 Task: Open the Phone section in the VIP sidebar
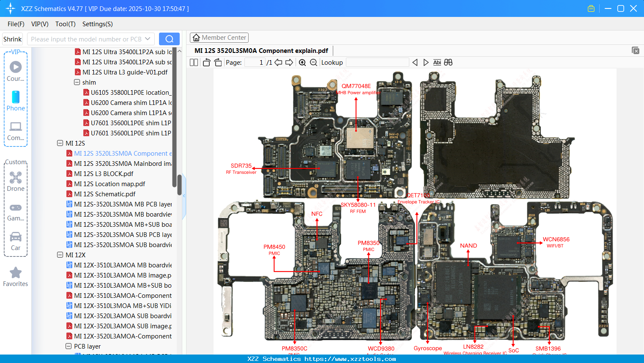point(16,102)
